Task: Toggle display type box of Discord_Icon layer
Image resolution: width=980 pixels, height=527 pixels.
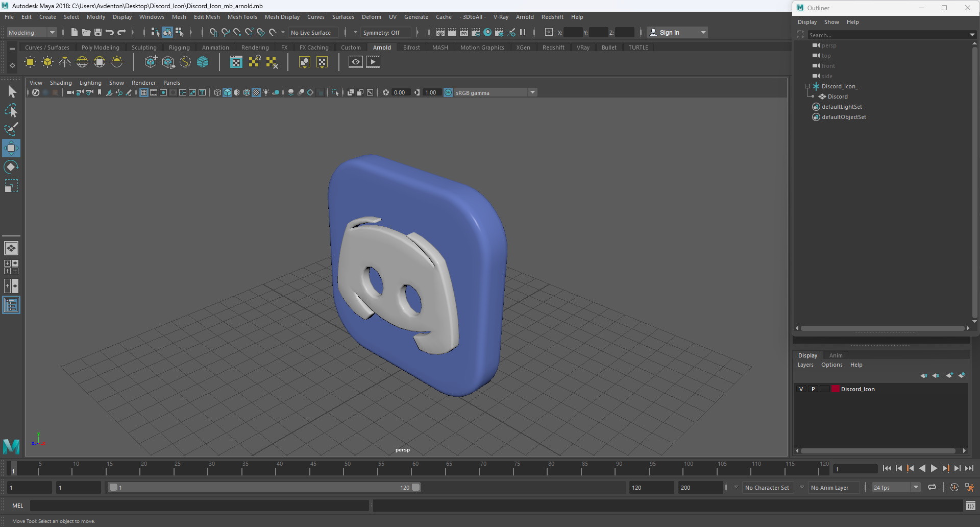Action: (825, 389)
